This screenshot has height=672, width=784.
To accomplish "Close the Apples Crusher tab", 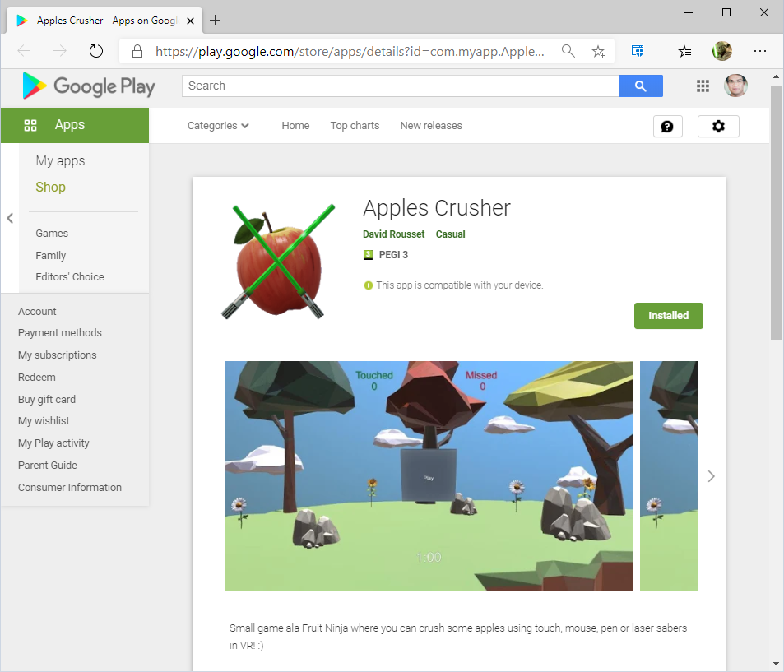I will click(190, 21).
